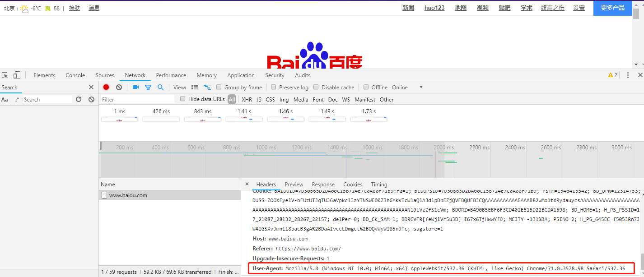Viewport: 644px width, 277px height.
Task: Filter requests by Other
Action: 387,100
